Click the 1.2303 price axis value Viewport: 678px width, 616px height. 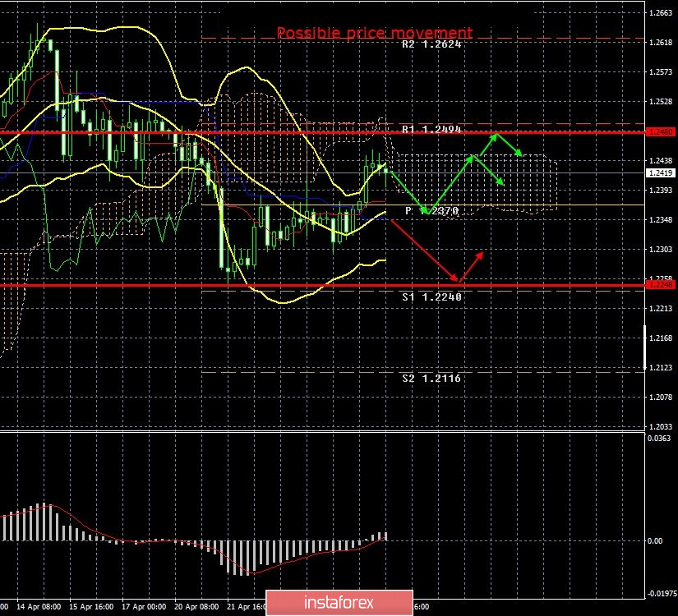click(661, 250)
